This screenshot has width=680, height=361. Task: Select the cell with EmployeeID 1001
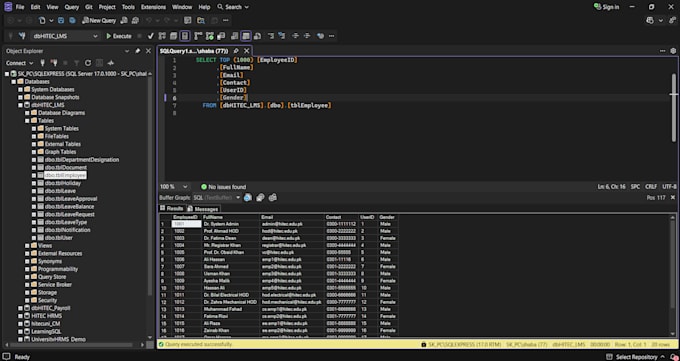coord(186,224)
